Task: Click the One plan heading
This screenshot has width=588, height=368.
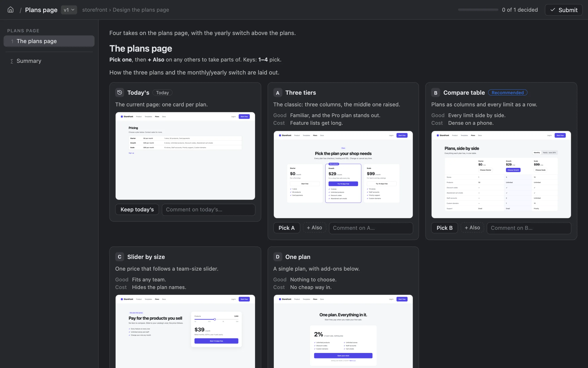Action: point(298,257)
